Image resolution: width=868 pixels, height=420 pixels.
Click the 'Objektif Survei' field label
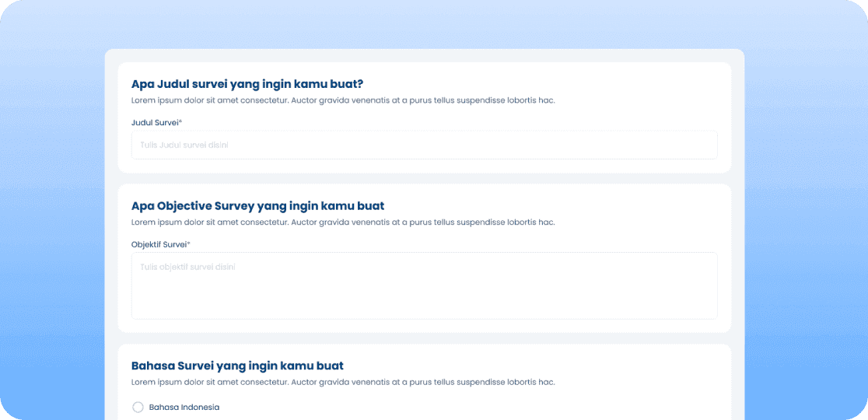pos(160,244)
